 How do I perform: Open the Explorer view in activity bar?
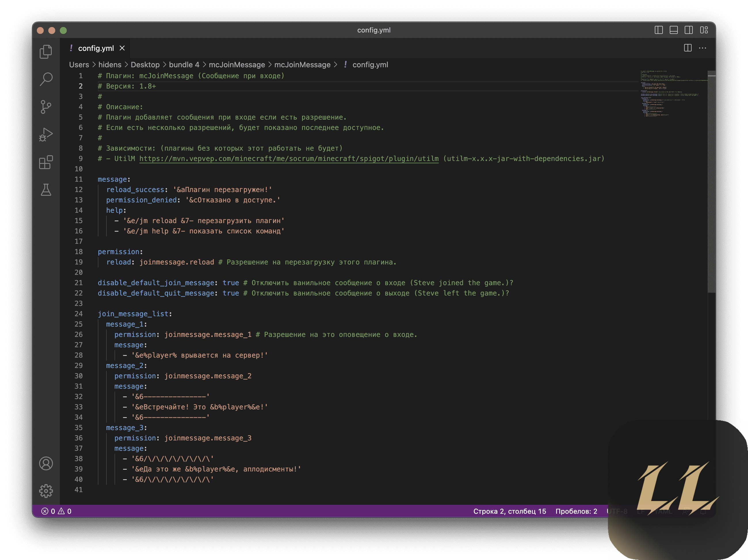pos(46,52)
